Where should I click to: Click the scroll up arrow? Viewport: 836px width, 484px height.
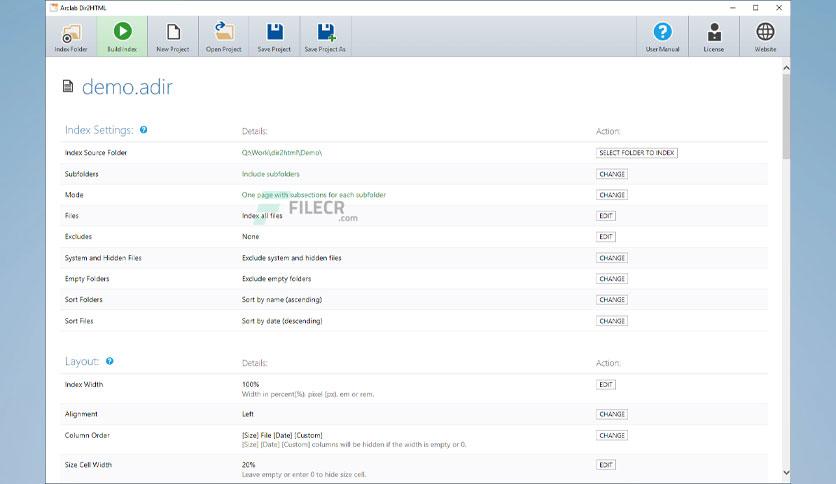(786, 68)
